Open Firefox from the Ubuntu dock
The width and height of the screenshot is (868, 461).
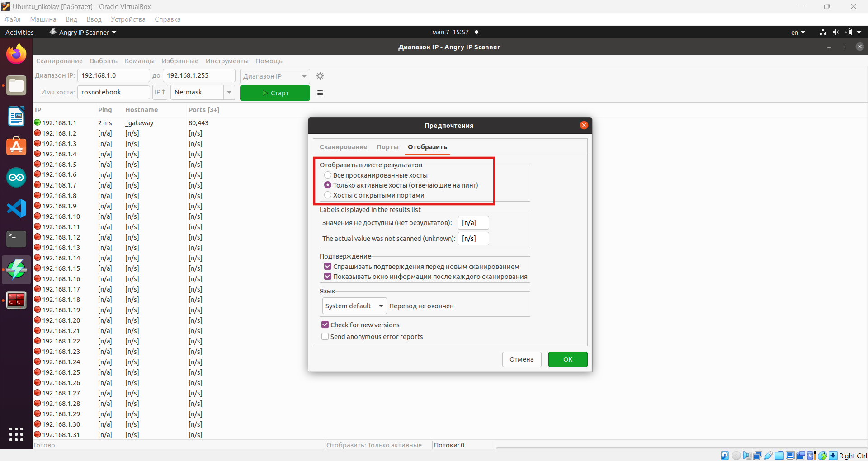click(x=16, y=55)
